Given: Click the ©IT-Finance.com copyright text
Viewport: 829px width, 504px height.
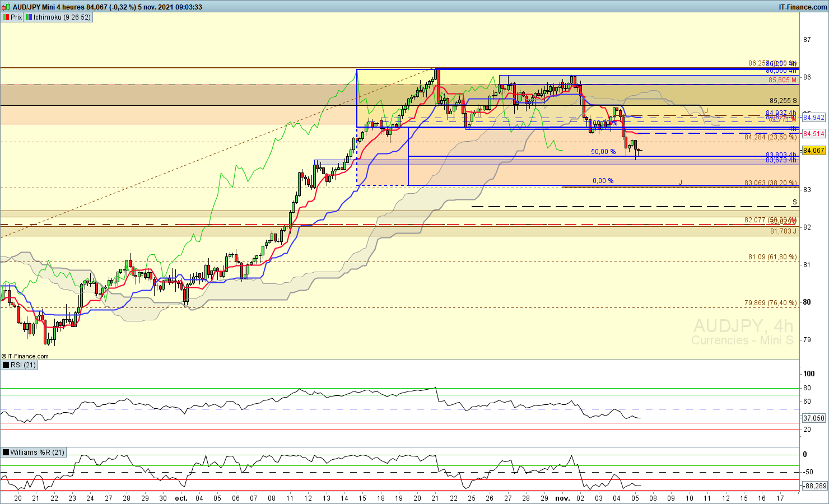Looking at the screenshot, I should click(25, 356).
